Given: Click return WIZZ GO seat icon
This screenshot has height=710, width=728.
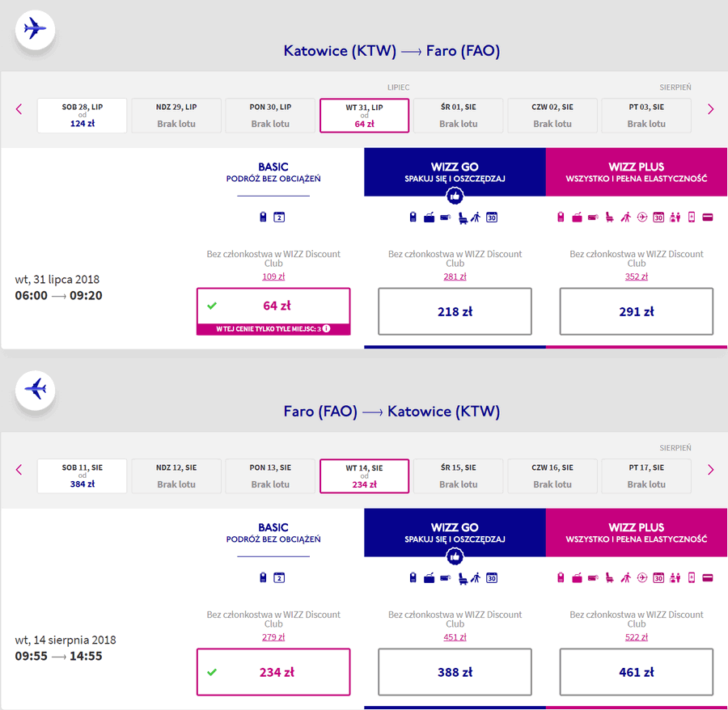Looking at the screenshot, I should (463, 578).
